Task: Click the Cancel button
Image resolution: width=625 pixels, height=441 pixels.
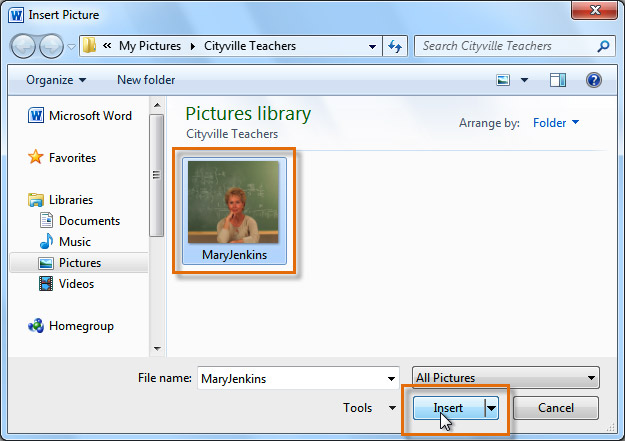Action: pyautogui.click(x=556, y=408)
